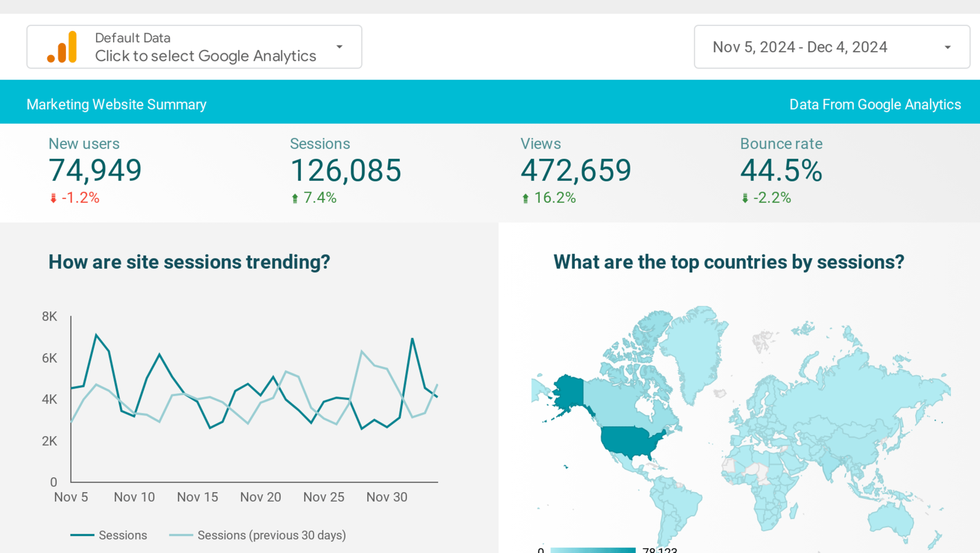Click the dark Sessions legend line swatch
The height and width of the screenshot is (553, 980).
82,535
